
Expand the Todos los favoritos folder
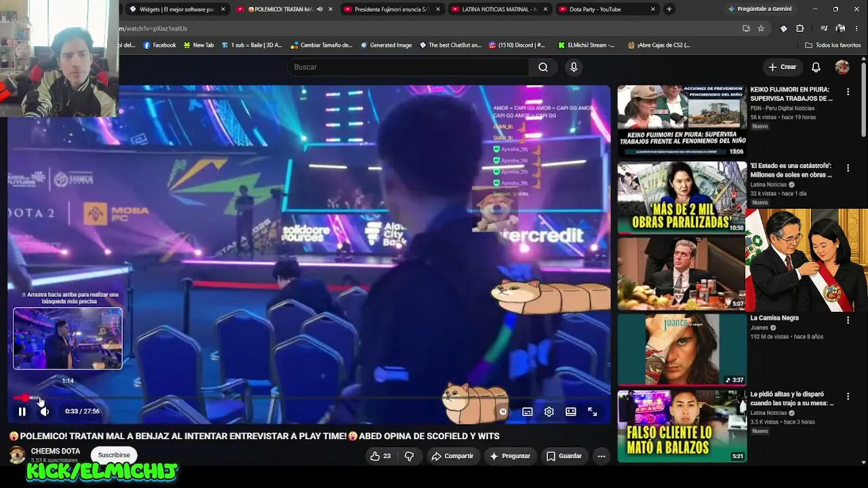833,45
